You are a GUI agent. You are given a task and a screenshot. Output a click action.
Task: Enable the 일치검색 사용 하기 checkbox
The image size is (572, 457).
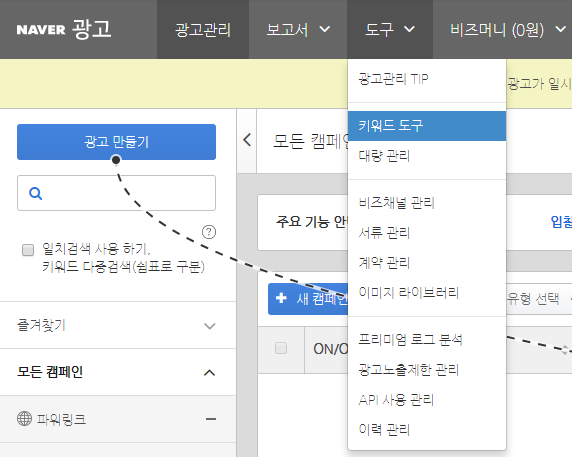pyautogui.click(x=28, y=250)
